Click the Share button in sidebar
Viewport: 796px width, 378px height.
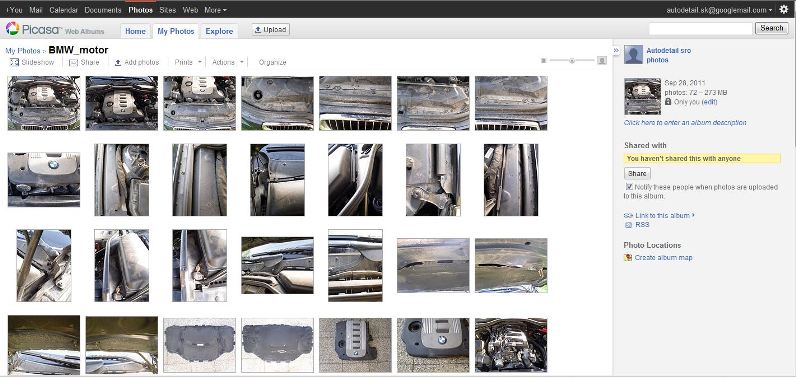637,174
